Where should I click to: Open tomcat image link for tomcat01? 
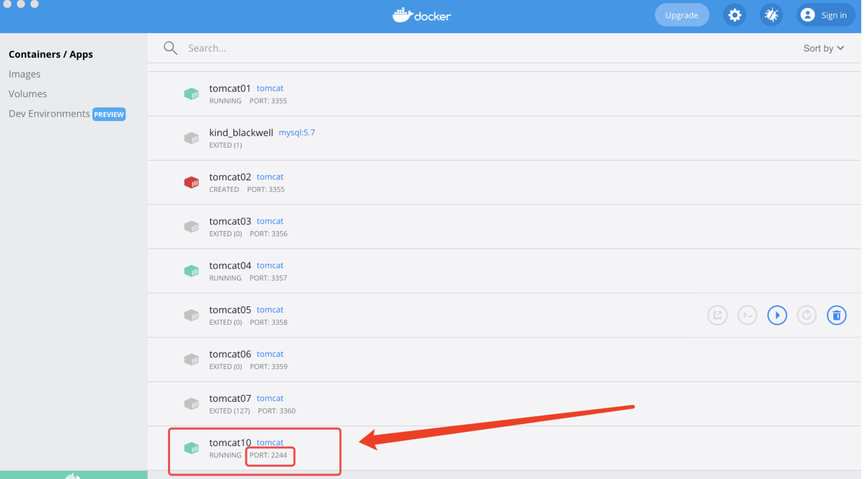(x=270, y=88)
